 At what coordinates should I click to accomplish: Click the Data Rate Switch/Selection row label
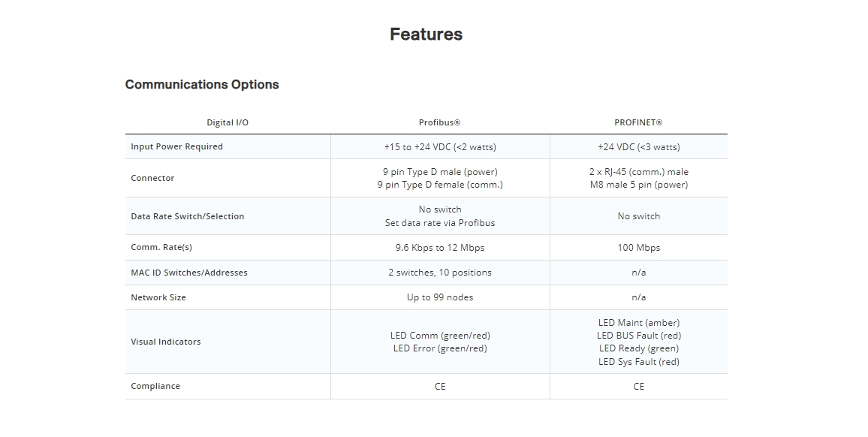point(187,216)
